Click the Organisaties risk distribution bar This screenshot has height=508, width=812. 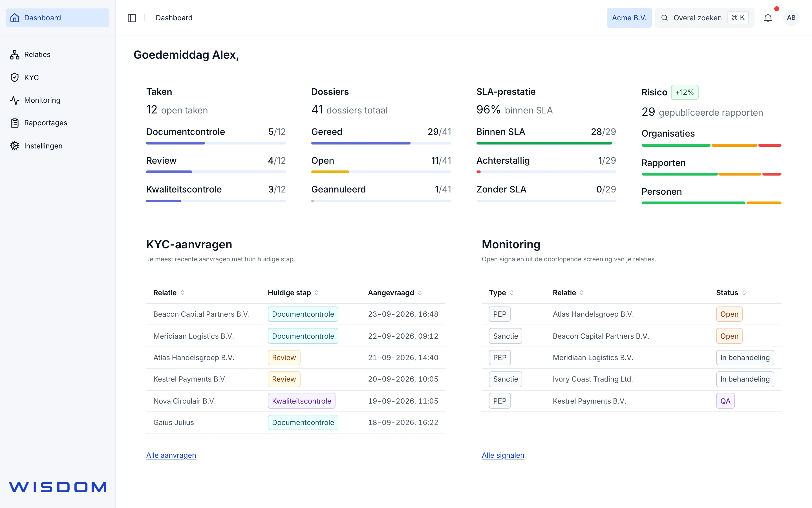pyautogui.click(x=711, y=145)
